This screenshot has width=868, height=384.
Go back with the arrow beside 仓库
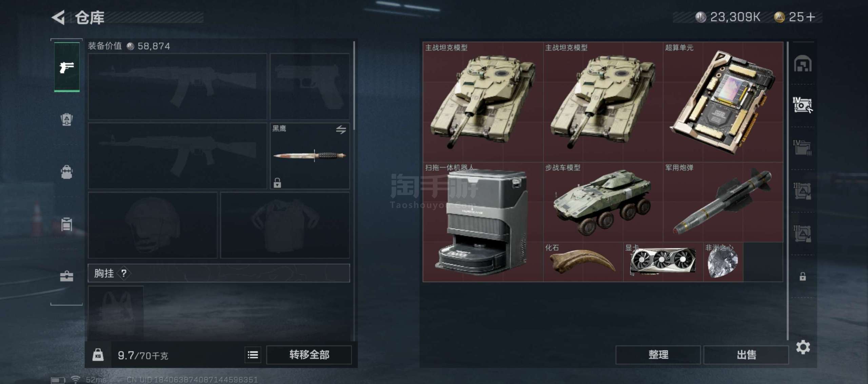coord(58,17)
